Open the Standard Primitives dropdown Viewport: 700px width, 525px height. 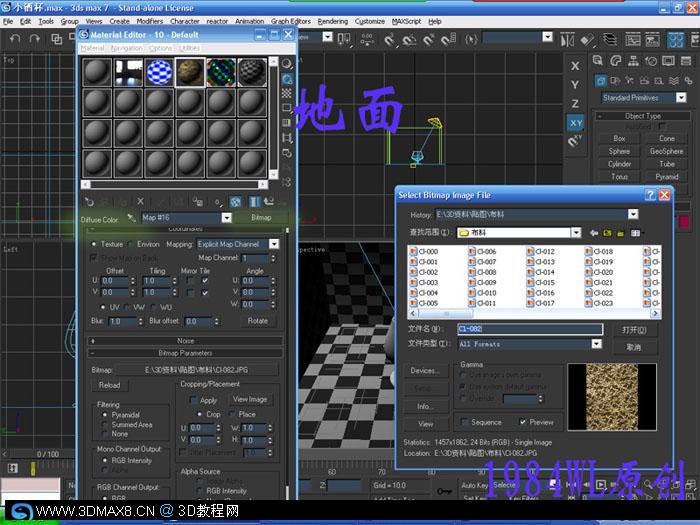tap(681, 97)
